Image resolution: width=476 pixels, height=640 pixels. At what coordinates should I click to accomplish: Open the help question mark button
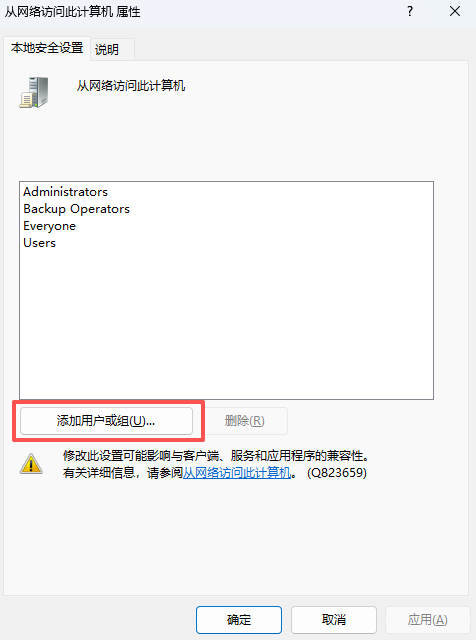[410, 11]
